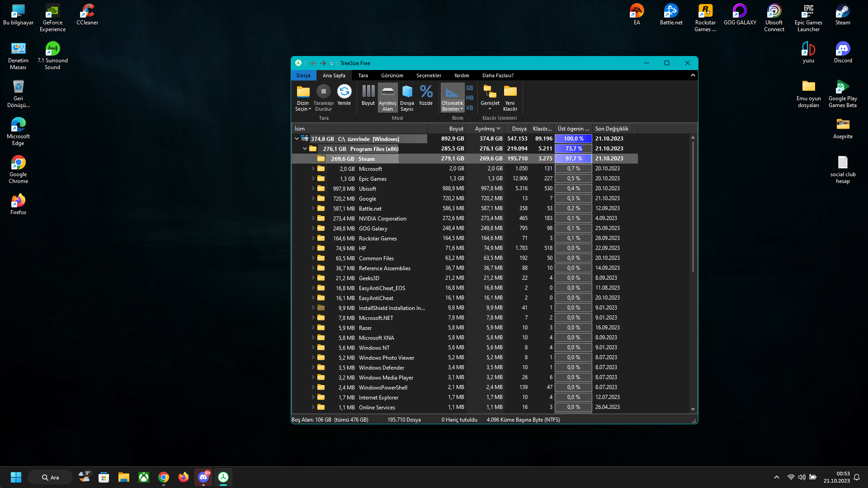Collapse the Program Files (x86) tree node

[305, 149]
